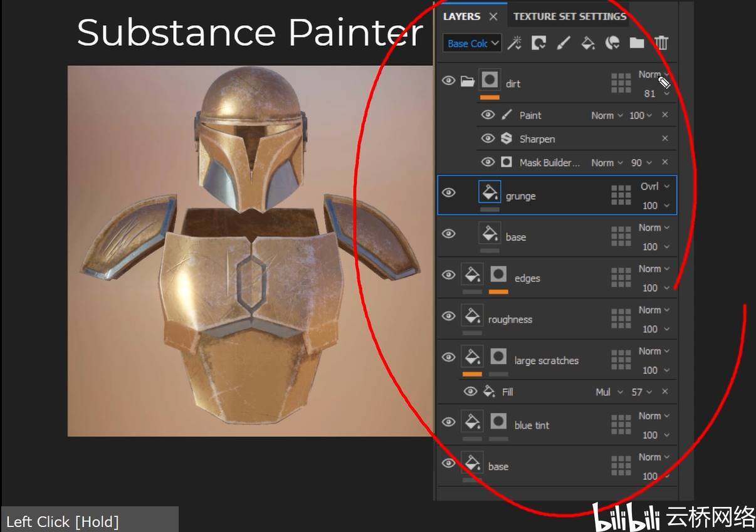The width and height of the screenshot is (756, 532).
Task: Add a new fill layer with the bucket icon
Action: [x=588, y=43]
